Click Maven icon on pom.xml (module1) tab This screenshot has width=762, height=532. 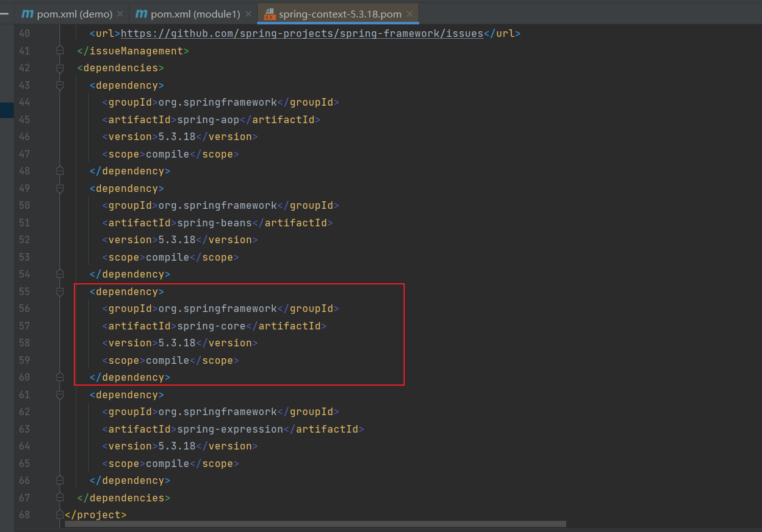click(142, 13)
